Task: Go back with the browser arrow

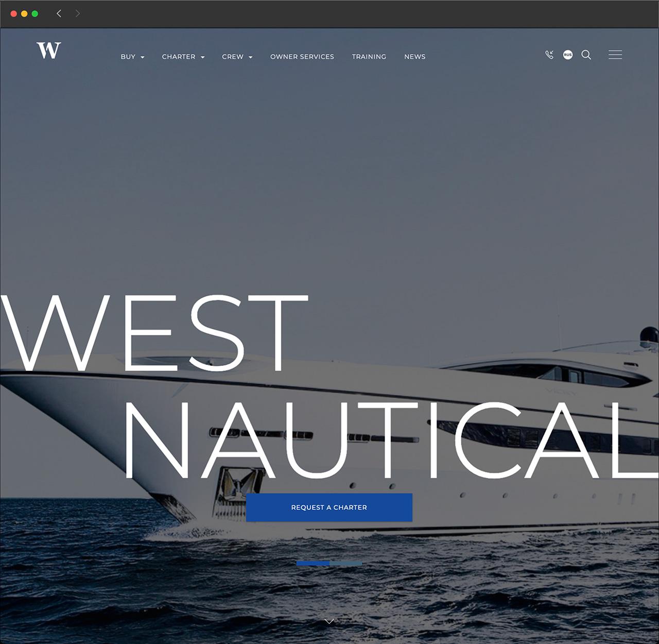Action: pyautogui.click(x=59, y=13)
